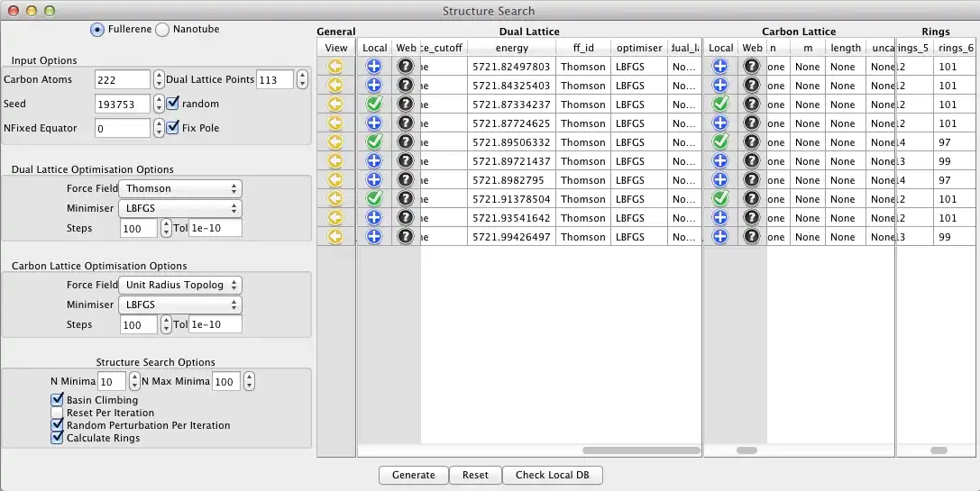Click the energy cell 5721.91378504
This screenshot has width=980, height=491.
[x=511, y=199]
